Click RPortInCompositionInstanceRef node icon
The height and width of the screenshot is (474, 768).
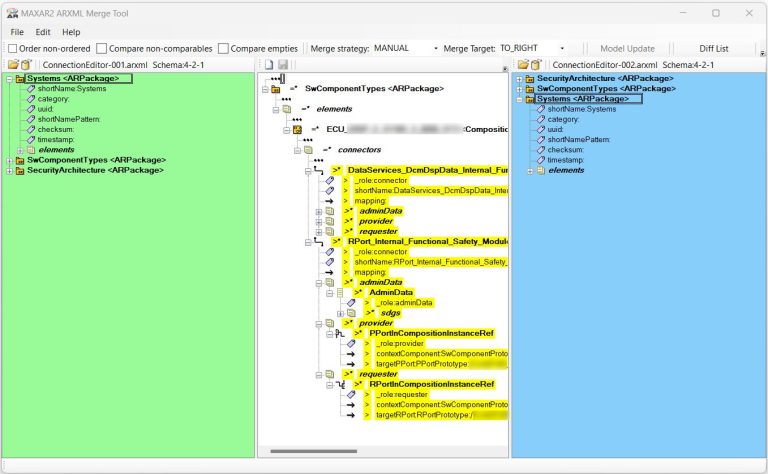click(340, 384)
